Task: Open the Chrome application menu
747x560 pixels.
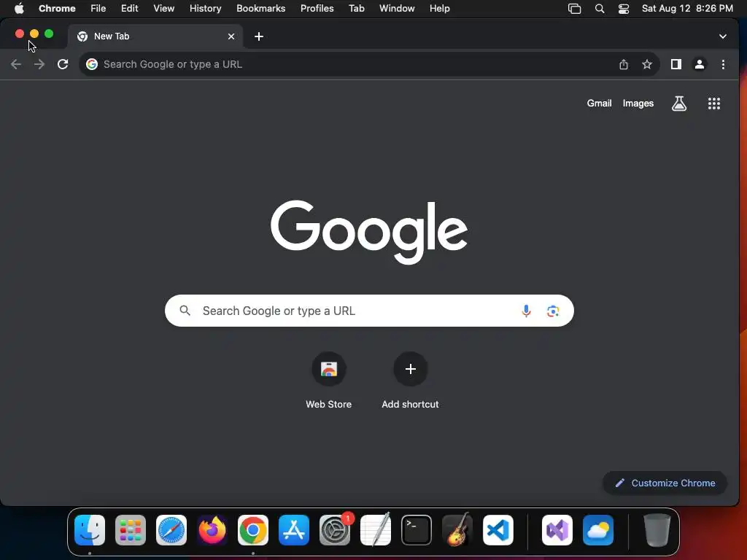Action: [57, 9]
